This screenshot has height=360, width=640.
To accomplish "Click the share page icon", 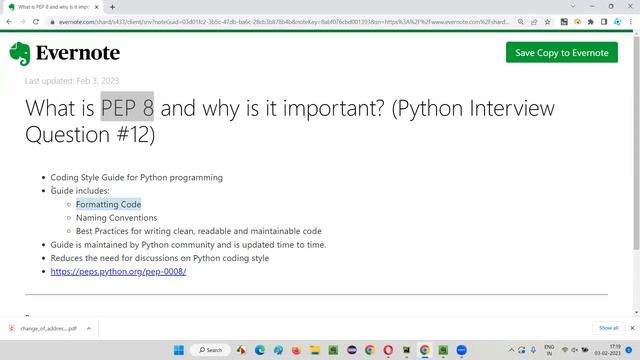I will coord(534,22).
